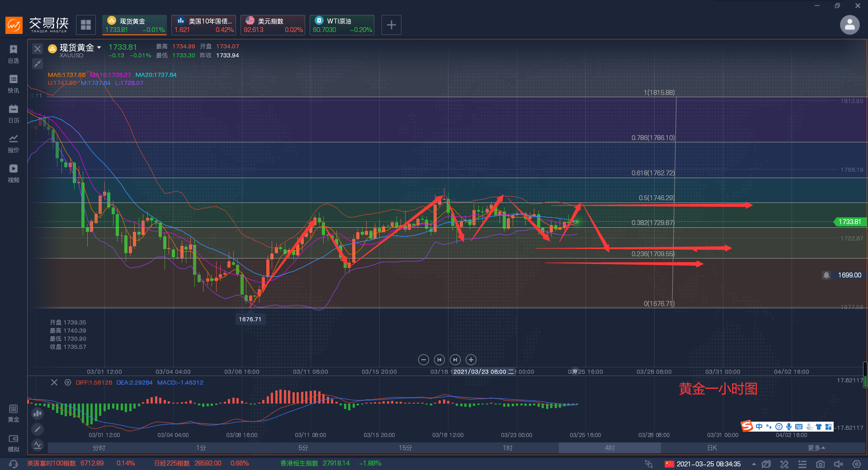Expand the status bar up-arrow
Screen dimensions: 868x470
(754, 464)
